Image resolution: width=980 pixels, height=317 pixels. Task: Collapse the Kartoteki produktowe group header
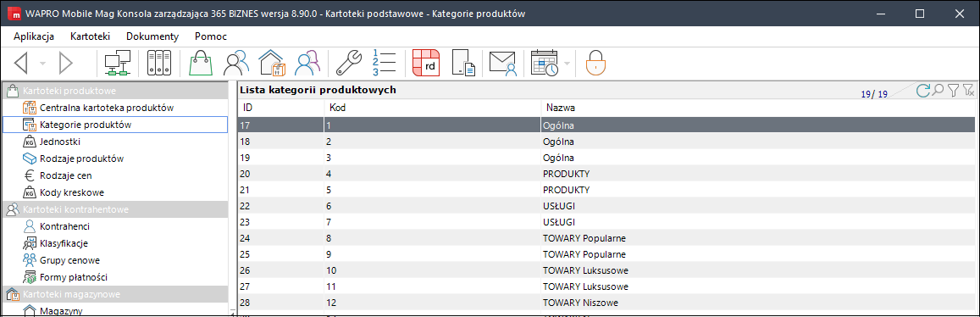click(116, 92)
